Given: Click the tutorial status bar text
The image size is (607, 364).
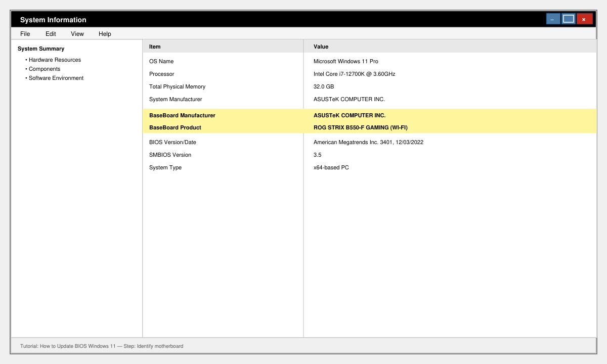Looking at the screenshot, I should click(x=102, y=346).
